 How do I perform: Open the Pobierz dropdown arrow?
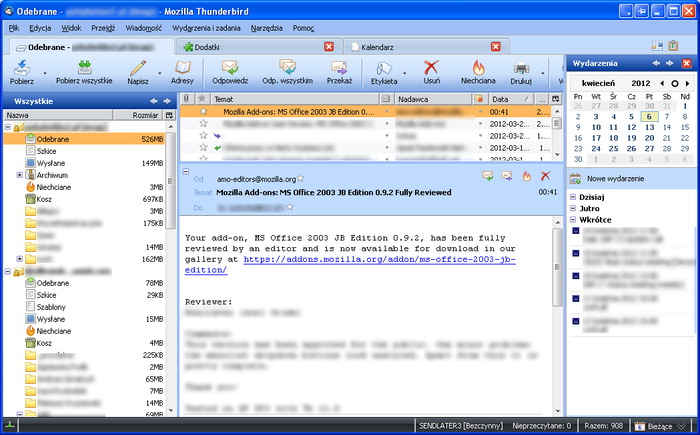pyautogui.click(x=45, y=73)
